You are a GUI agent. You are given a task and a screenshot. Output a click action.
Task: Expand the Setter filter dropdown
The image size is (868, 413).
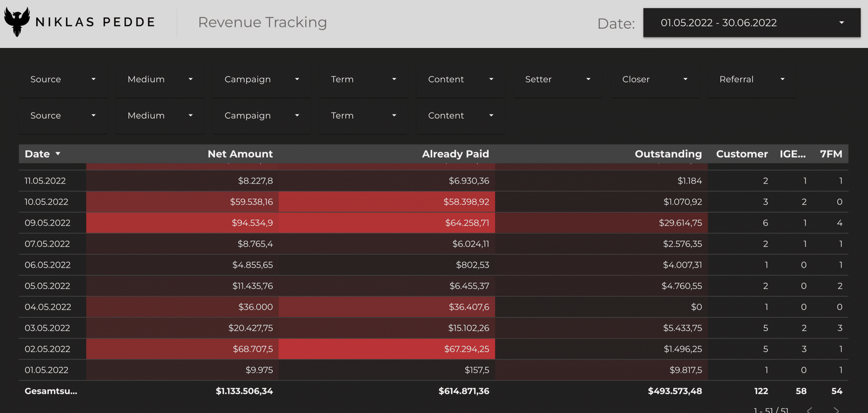pyautogui.click(x=557, y=79)
